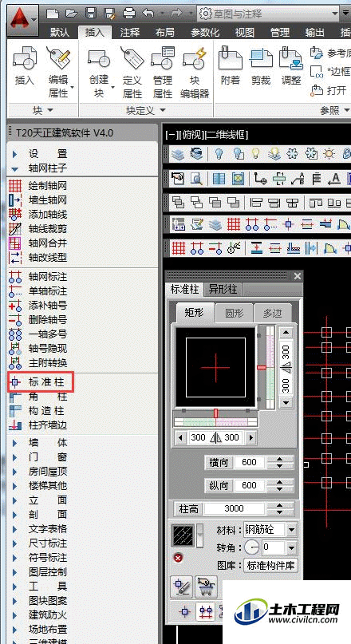Click the Undo arrow icon

click(148, 14)
